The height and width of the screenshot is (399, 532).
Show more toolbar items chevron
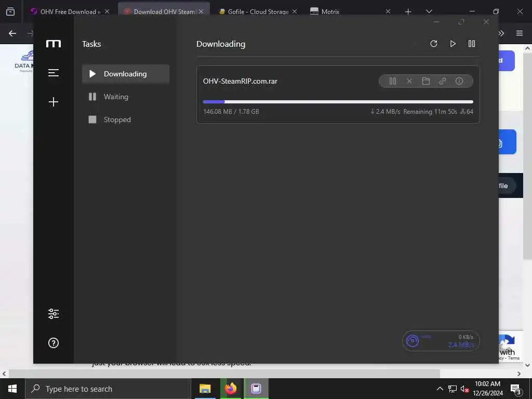pyautogui.click(x=501, y=33)
